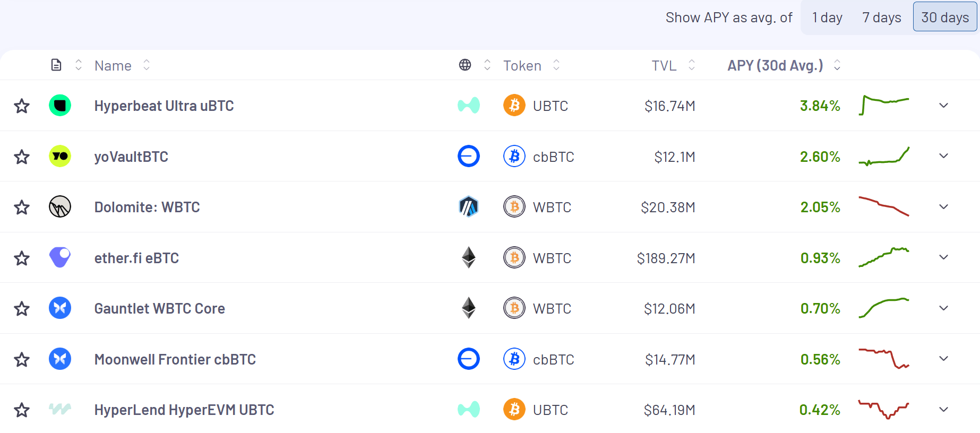Sort table by Name column arrows

click(147, 65)
